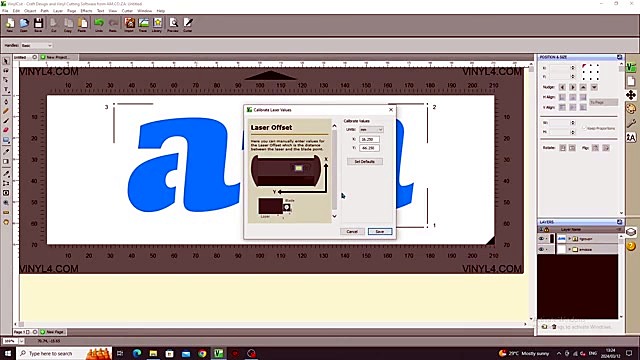640x360 pixels.
Task: Open the Cutter menu
Action: [x=127, y=11]
